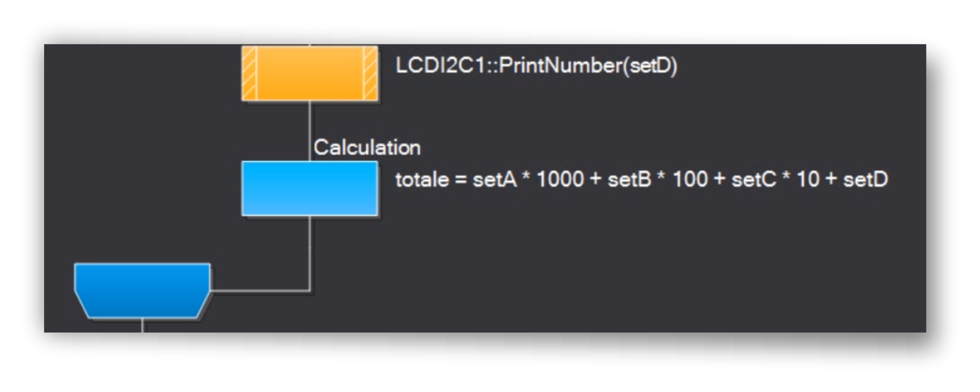Click the connector line beneath the loop block
This screenshot has width=980, height=392.
click(142, 325)
